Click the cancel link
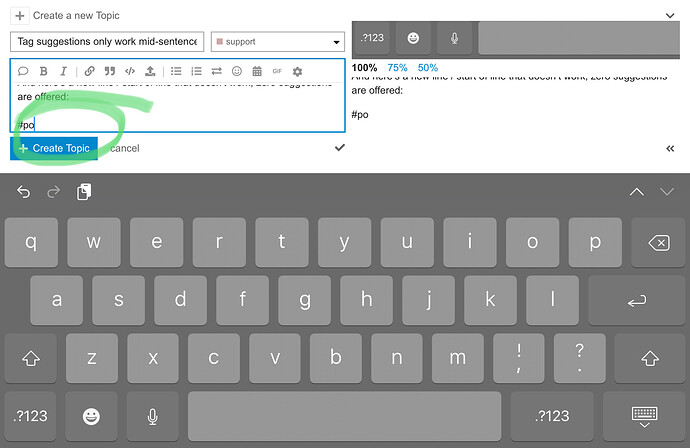Image resolution: width=690 pixels, height=448 pixels. [x=125, y=148]
